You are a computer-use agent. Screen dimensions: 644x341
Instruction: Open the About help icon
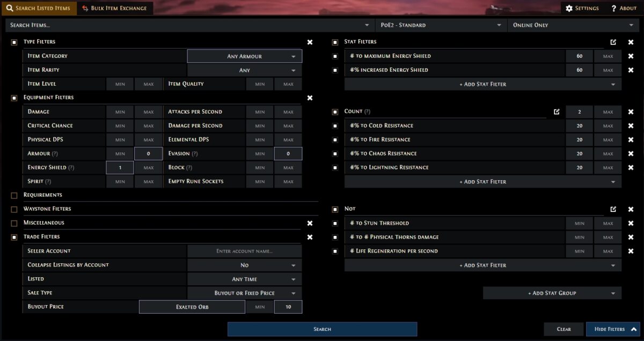613,9
